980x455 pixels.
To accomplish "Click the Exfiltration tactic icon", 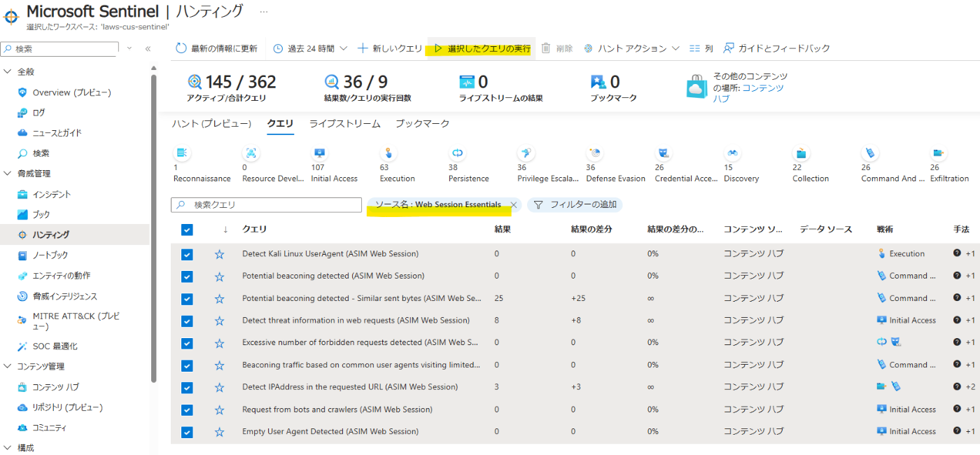I will [x=938, y=153].
